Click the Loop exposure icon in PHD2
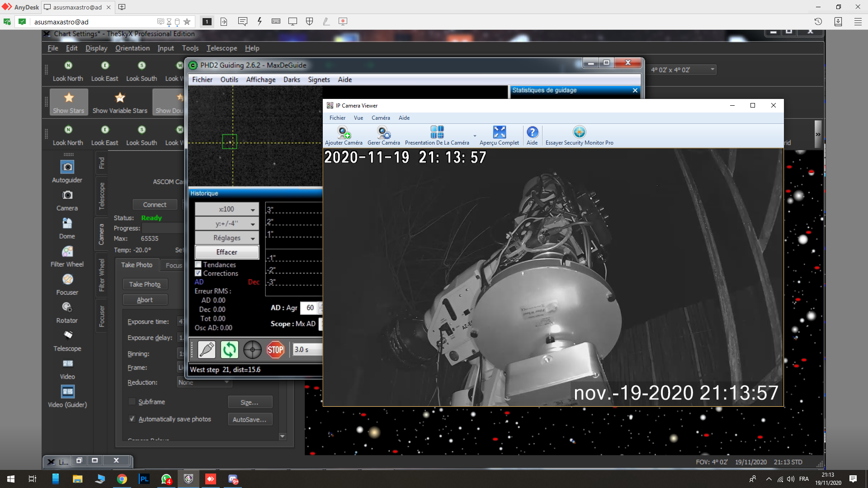The height and width of the screenshot is (488, 868). pos(229,350)
